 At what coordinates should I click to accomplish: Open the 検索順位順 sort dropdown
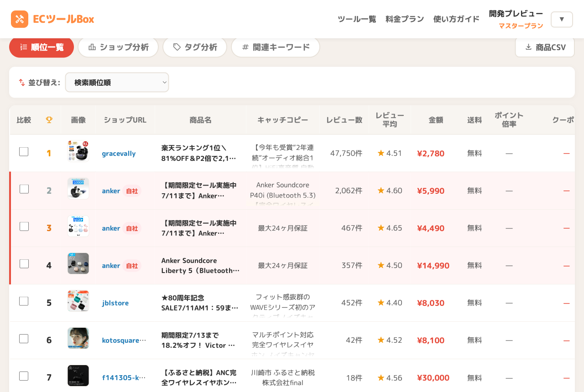click(117, 83)
